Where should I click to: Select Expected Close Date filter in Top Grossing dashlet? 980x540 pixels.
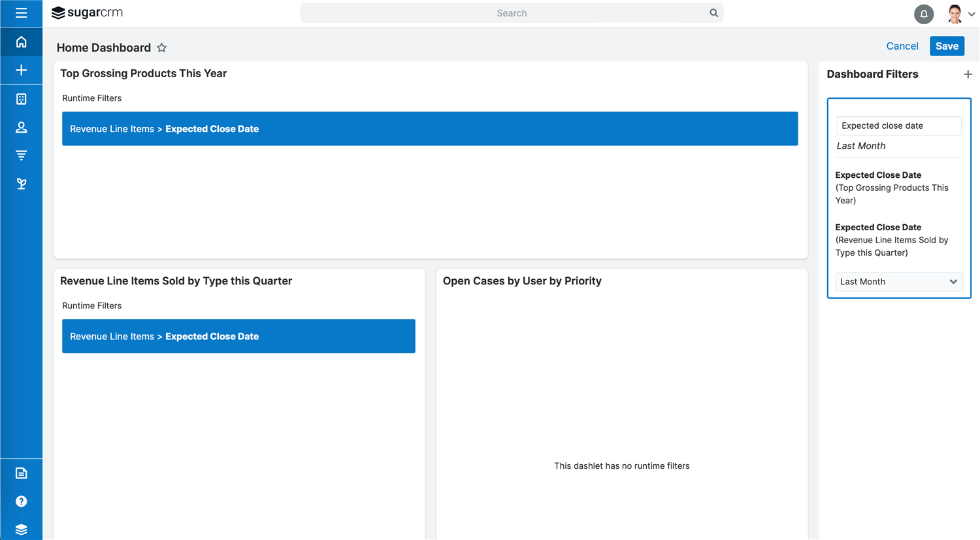(x=429, y=129)
